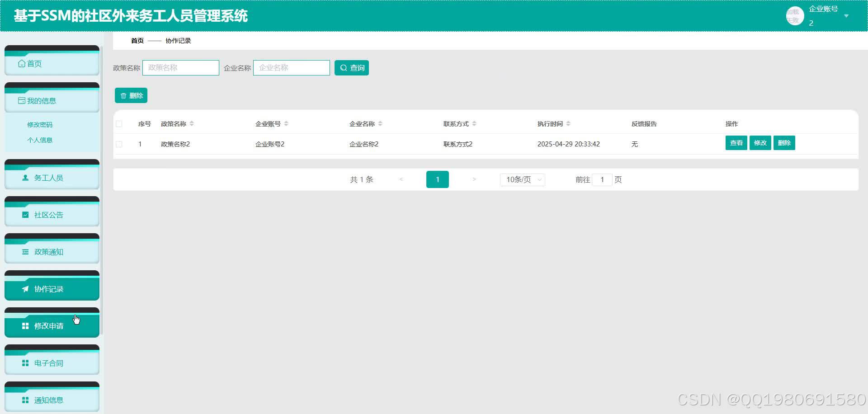Click the grid icon beside 电子合同
Image resolution: width=868 pixels, height=414 pixels.
pyautogui.click(x=25, y=363)
